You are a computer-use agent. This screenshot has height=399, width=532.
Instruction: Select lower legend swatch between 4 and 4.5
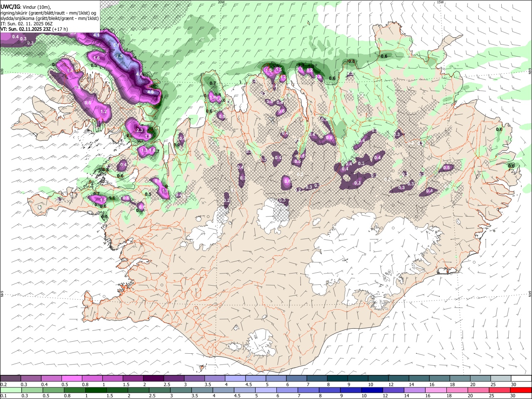point(223,390)
